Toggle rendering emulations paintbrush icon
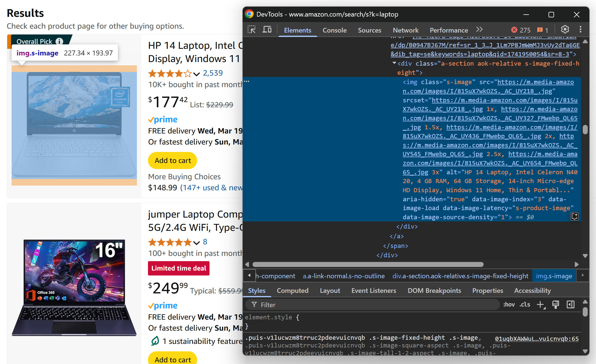Screen dimensions: 596x364 pos(556,305)
